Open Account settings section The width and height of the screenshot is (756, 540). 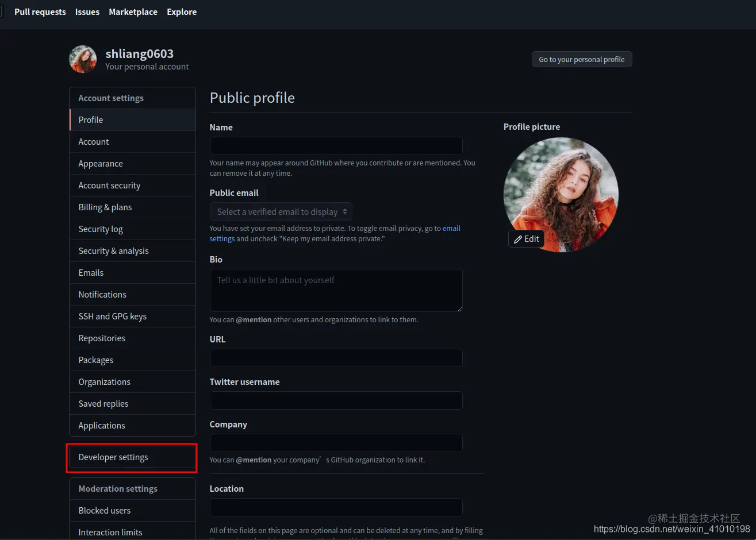(x=132, y=141)
